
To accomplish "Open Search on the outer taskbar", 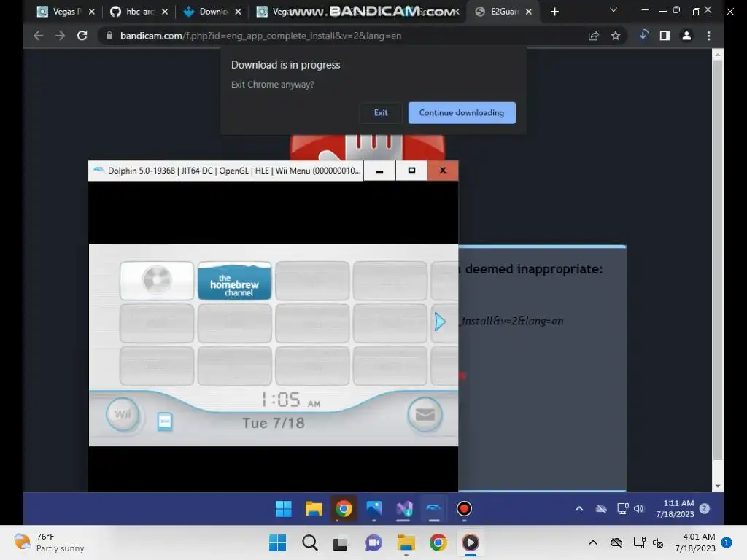I will [309, 542].
